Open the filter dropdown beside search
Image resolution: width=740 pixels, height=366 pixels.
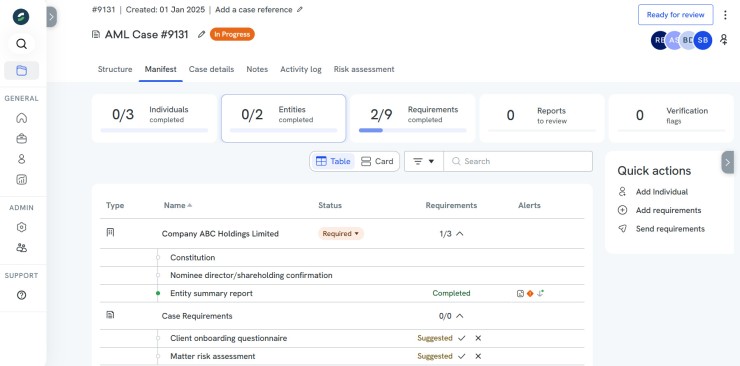pyautogui.click(x=424, y=161)
